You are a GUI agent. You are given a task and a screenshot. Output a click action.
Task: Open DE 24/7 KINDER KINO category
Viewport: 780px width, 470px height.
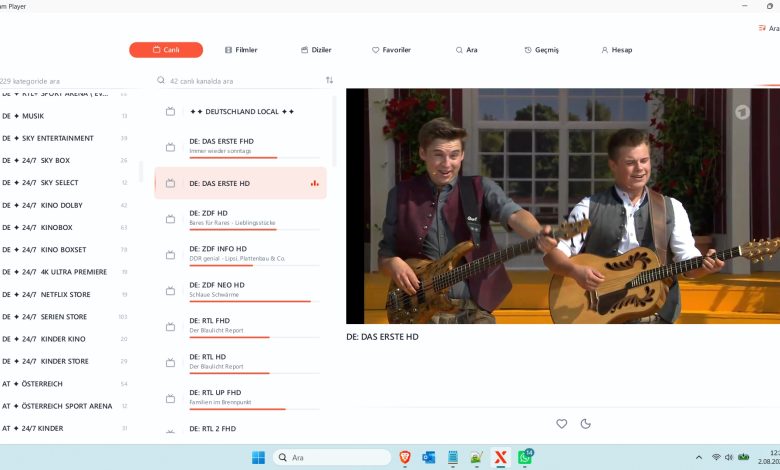(65, 339)
